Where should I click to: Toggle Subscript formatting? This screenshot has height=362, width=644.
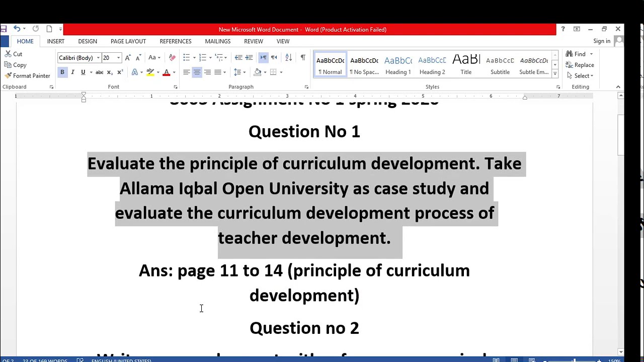coord(110,72)
